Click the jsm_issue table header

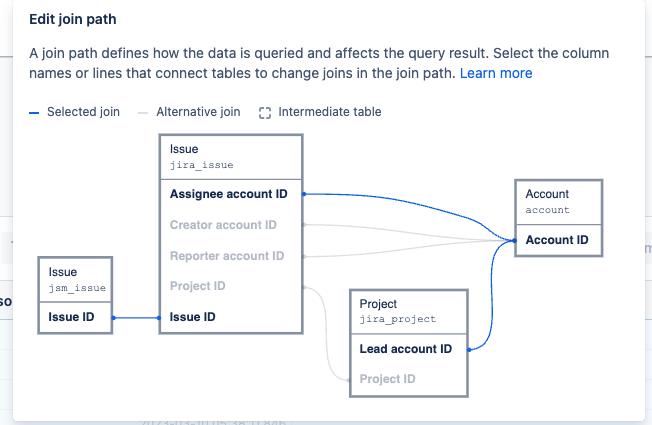click(75, 280)
